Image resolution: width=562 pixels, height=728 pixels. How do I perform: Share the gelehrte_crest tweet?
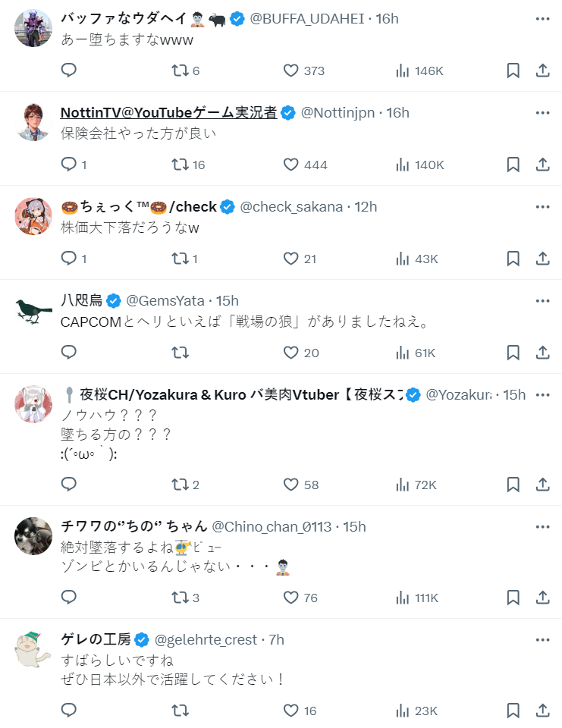pyautogui.click(x=542, y=711)
